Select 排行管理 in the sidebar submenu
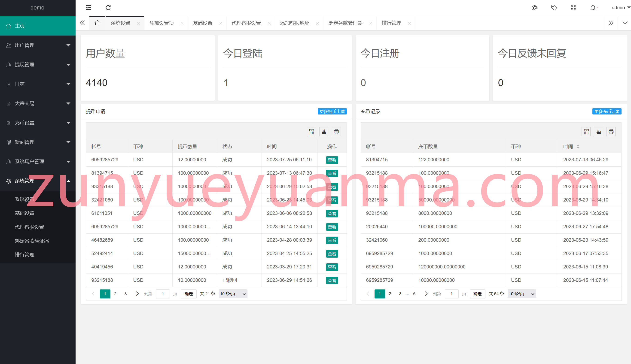The width and height of the screenshot is (631, 364). 24,255
